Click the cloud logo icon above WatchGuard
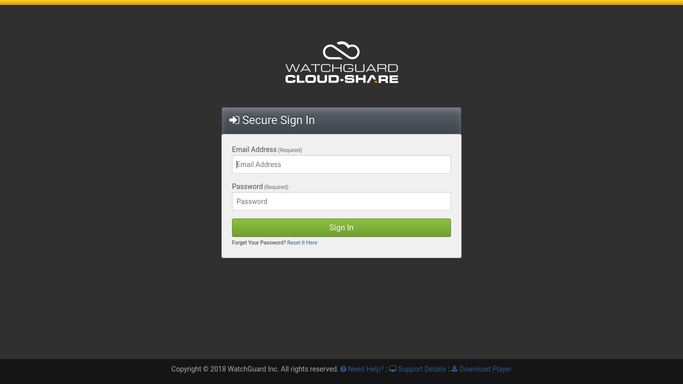This screenshot has height=384, width=683. tap(341, 51)
